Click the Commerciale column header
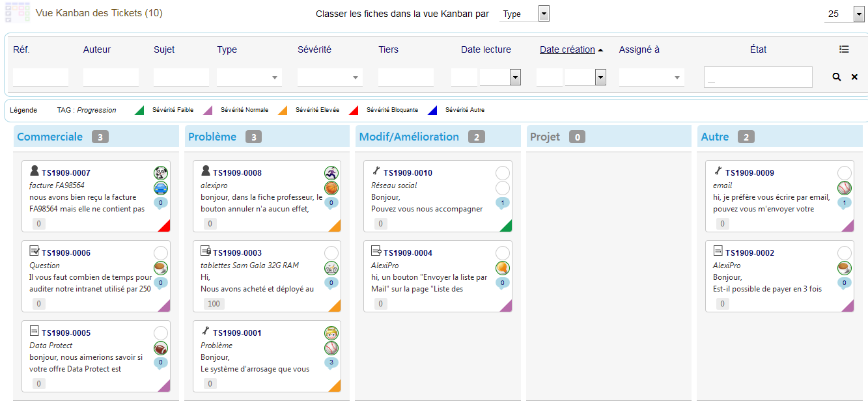This screenshot has height=408, width=868. 50,137
